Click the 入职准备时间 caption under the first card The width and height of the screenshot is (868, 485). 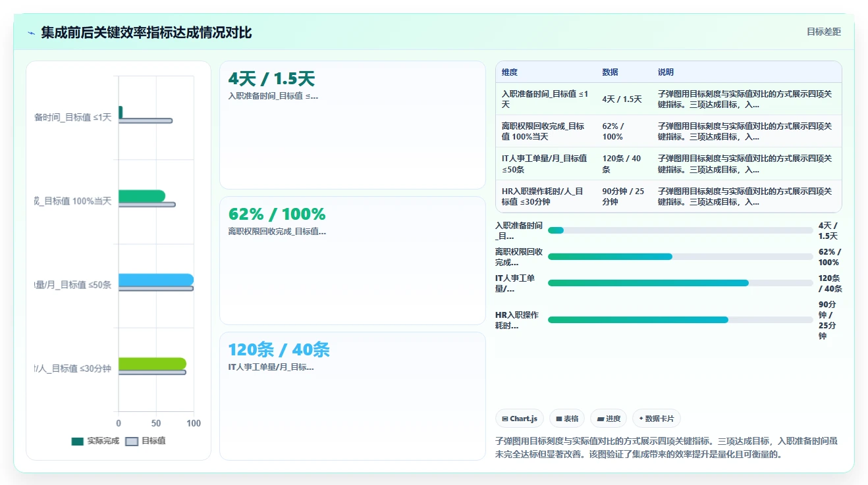(x=273, y=95)
